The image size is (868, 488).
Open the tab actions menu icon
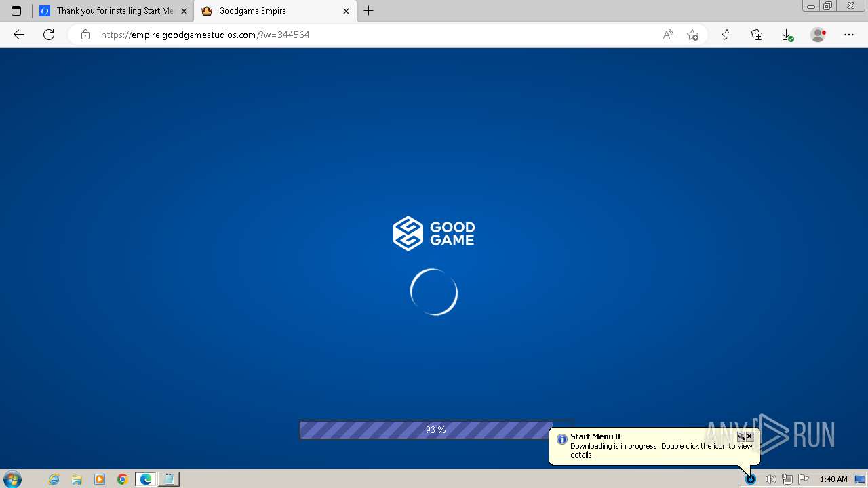coord(16,11)
